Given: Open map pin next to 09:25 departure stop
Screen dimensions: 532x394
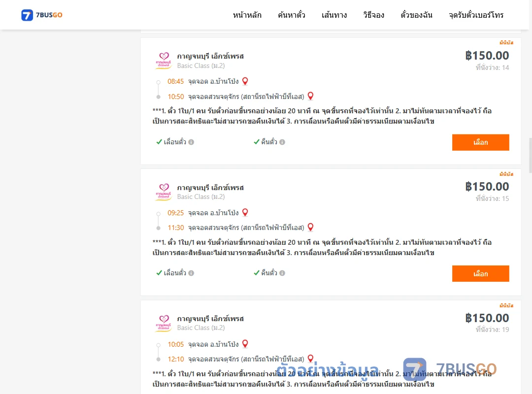Looking at the screenshot, I should [x=245, y=212].
